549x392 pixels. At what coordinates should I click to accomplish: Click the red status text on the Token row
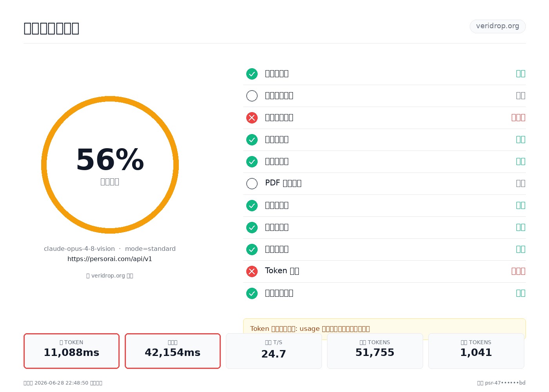coord(518,271)
